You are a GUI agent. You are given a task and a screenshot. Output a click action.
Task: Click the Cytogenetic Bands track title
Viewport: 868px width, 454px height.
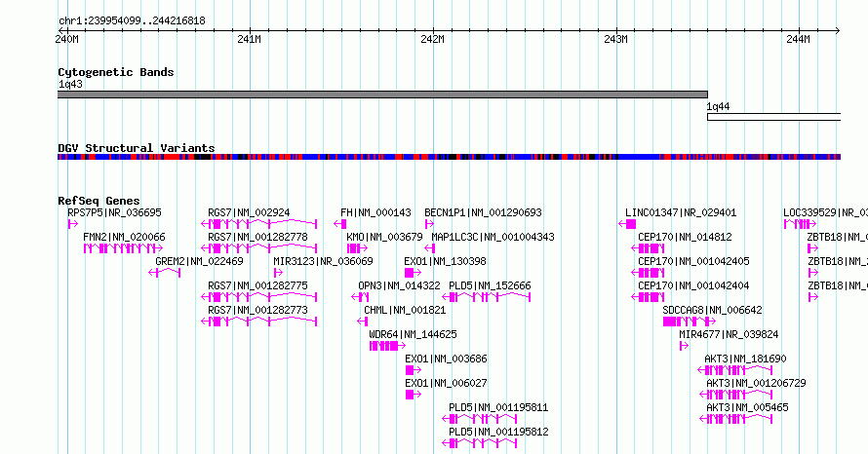[116, 72]
